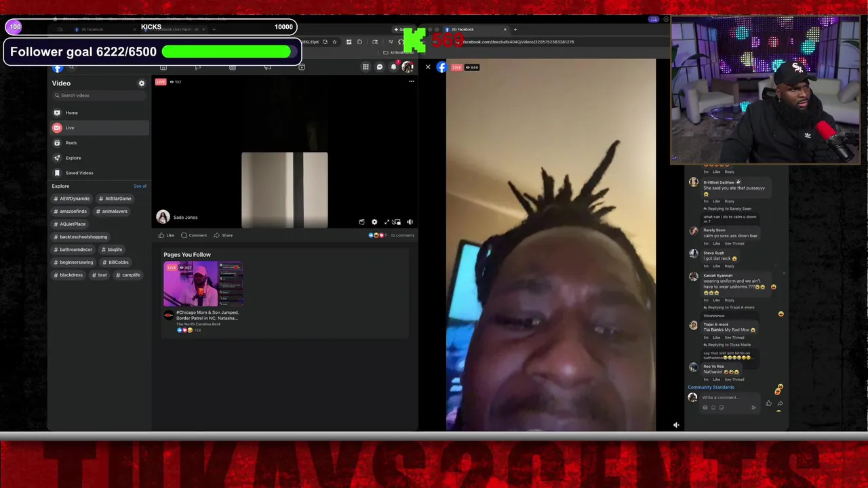This screenshot has width=868, height=488.
Task: Open the Pages flag nav icon
Action: pos(198,67)
